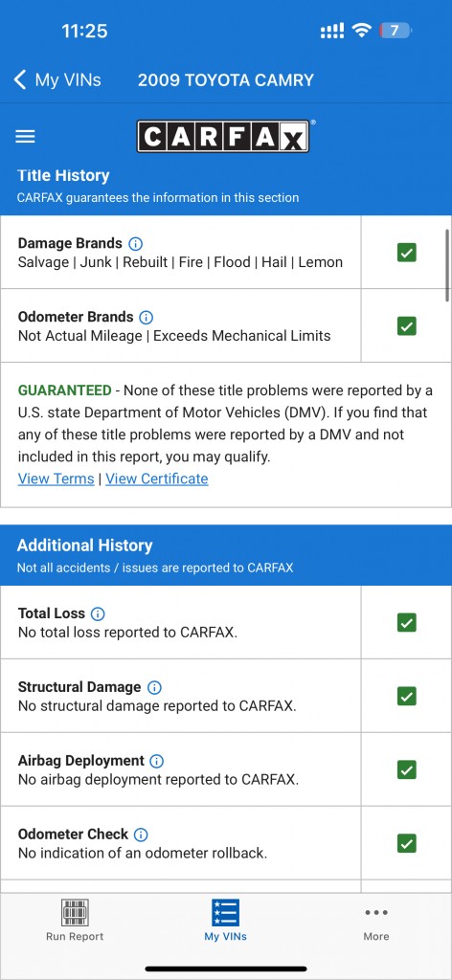
Task: Click the Structural Damage green checkbox
Action: [406, 696]
